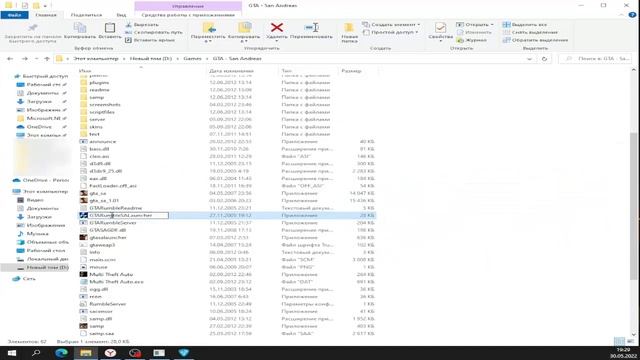This screenshot has height=360, width=640.
Task: Click the Help question mark icon
Action: pos(632,15)
